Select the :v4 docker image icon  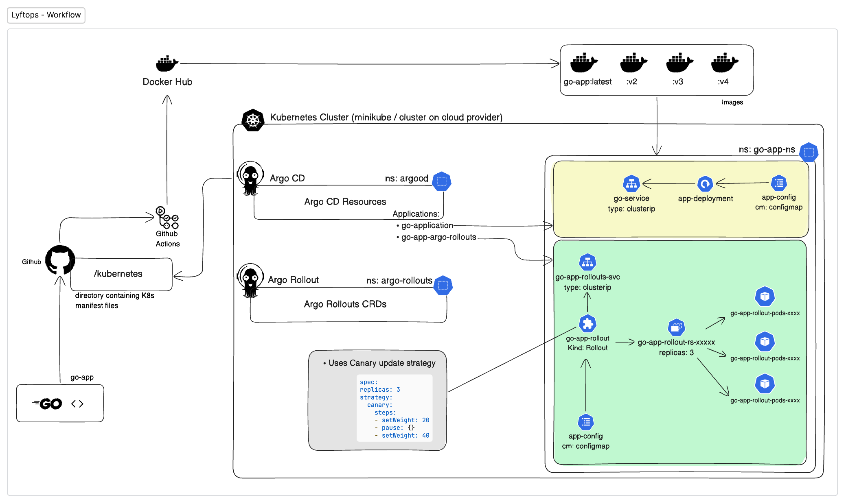coord(724,63)
